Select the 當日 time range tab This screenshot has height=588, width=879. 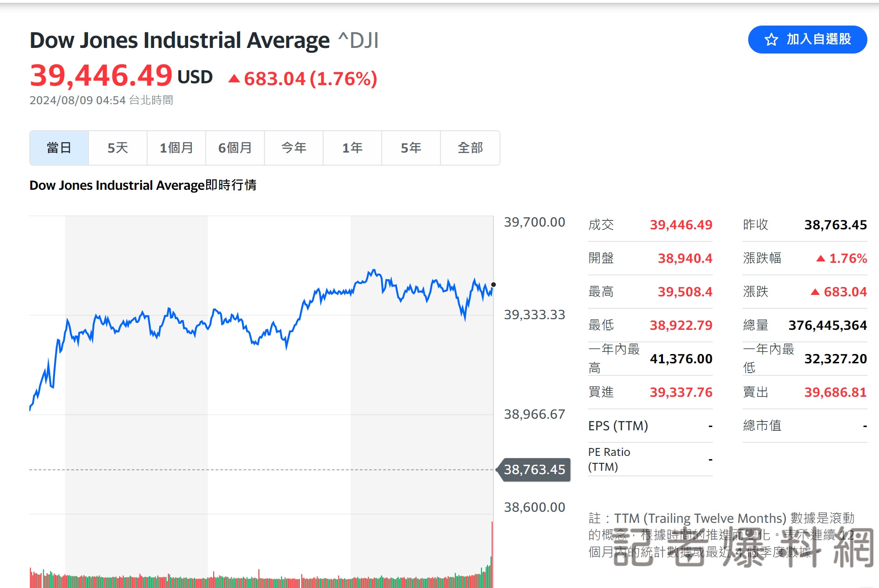coord(59,148)
